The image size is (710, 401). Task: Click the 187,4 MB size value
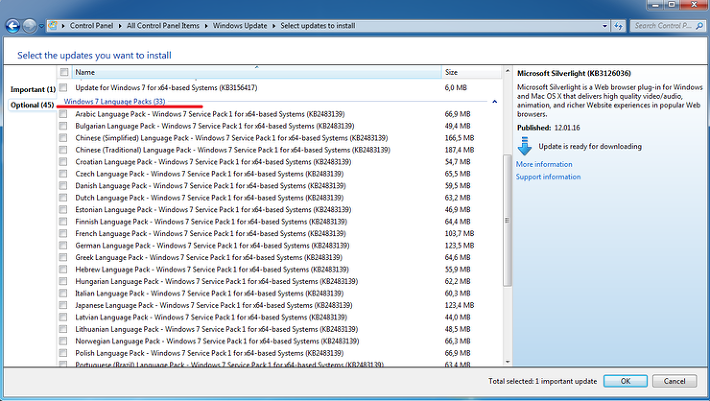(459, 150)
